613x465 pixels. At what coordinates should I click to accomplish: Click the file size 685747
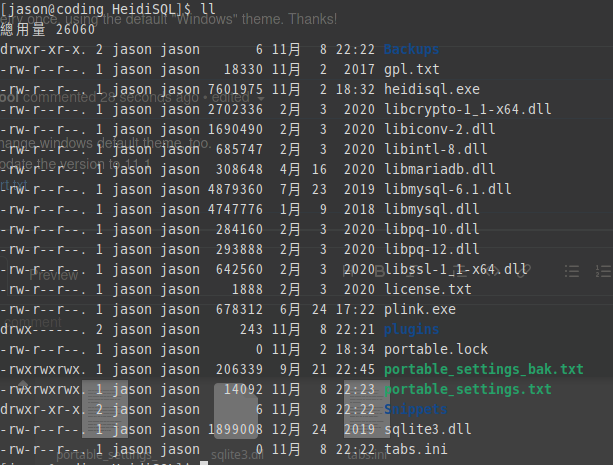click(239, 149)
